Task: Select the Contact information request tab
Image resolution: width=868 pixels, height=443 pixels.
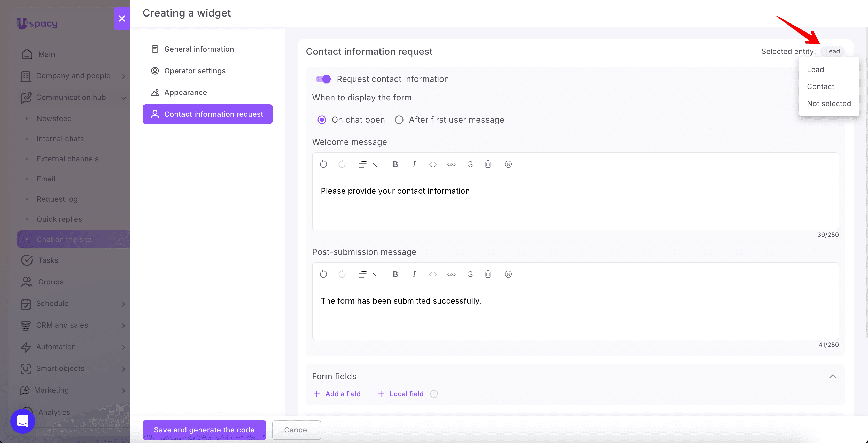Action: pos(207,114)
